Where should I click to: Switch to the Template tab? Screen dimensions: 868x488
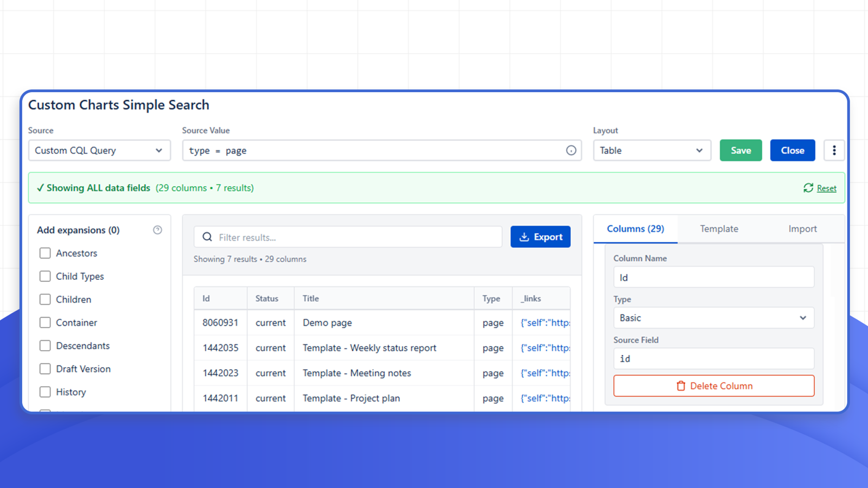point(719,228)
